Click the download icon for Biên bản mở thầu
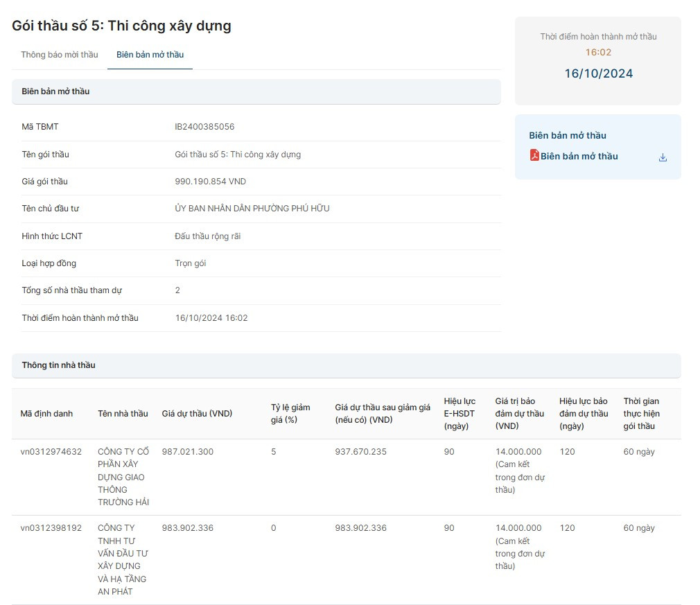 click(663, 157)
